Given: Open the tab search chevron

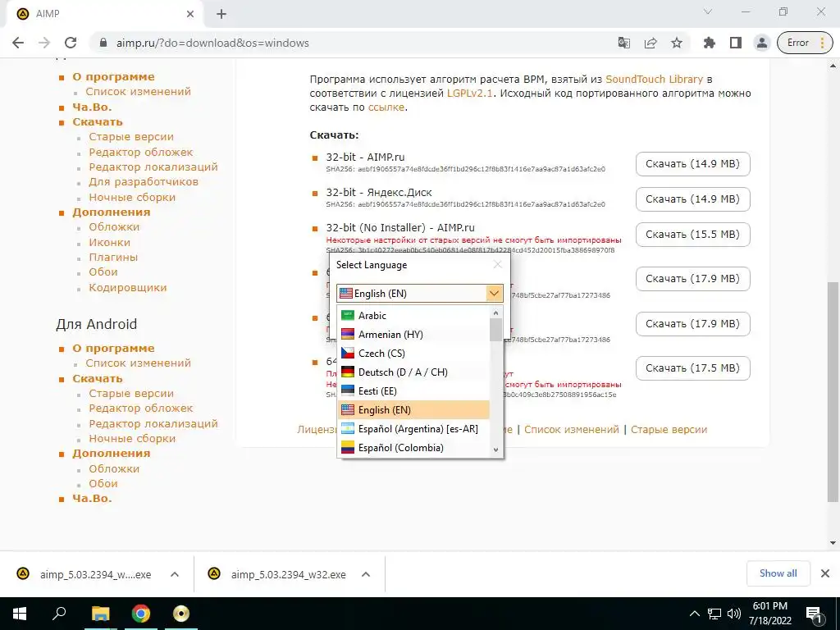Looking at the screenshot, I should tap(708, 11).
